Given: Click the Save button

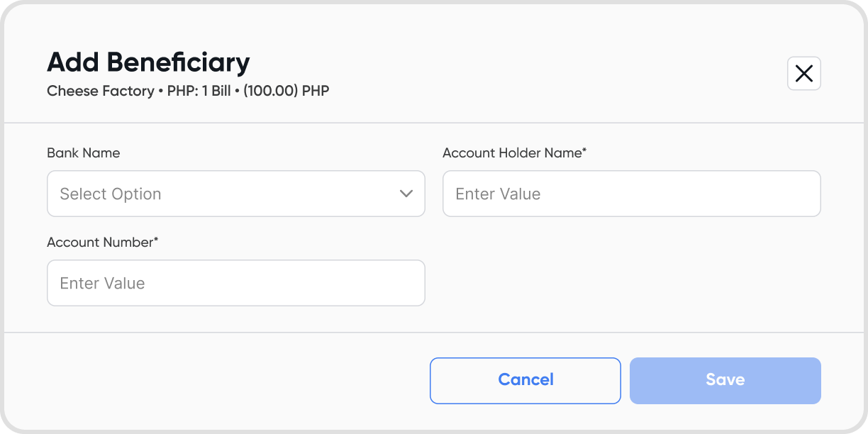Looking at the screenshot, I should (725, 380).
